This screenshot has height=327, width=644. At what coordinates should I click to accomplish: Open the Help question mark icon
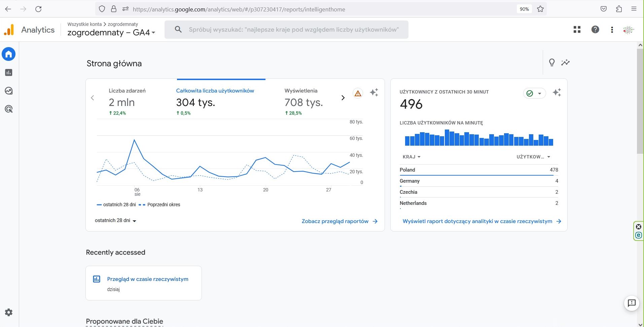[x=595, y=30]
